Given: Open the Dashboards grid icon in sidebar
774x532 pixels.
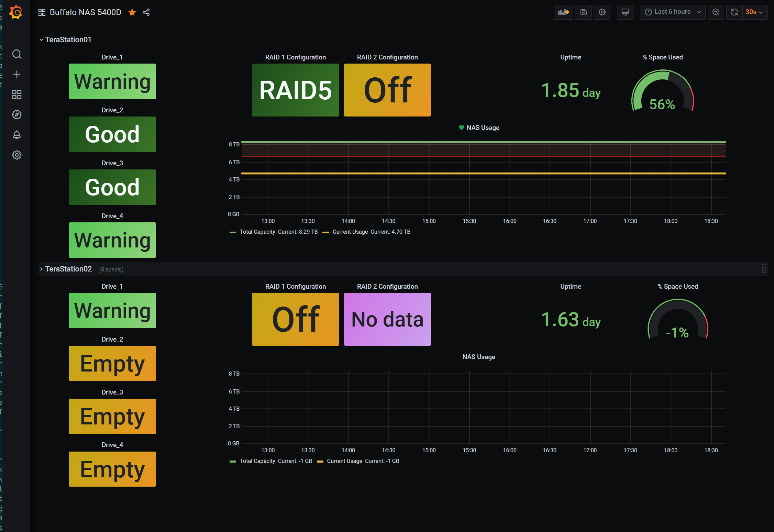Looking at the screenshot, I should pyautogui.click(x=16, y=95).
